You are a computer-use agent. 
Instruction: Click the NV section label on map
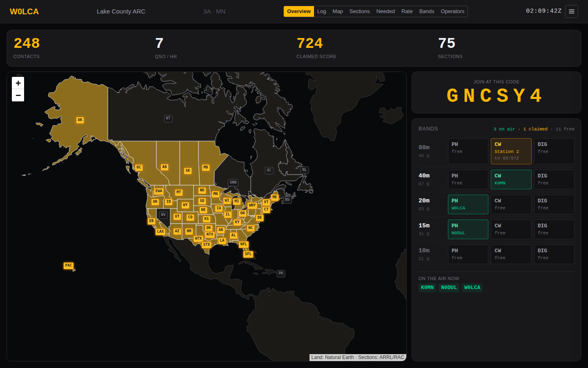coord(163,215)
